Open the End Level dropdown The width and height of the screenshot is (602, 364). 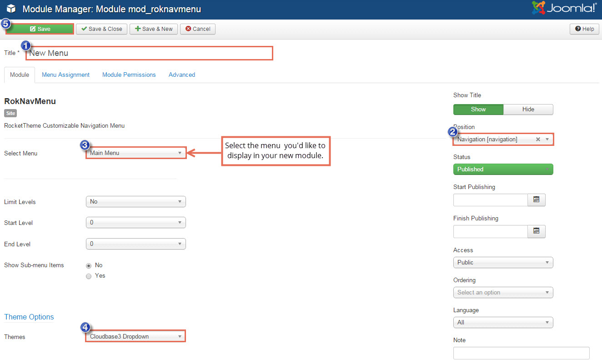click(x=135, y=244)
